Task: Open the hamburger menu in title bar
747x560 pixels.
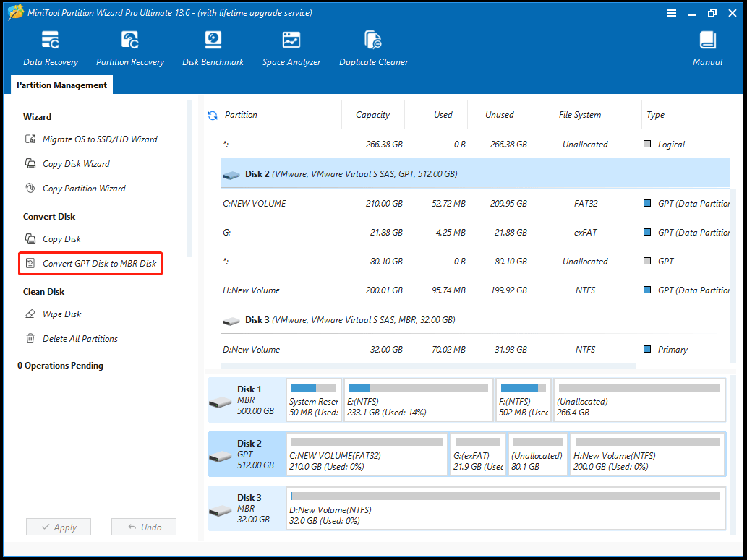Action: click(x=672, y=13)
